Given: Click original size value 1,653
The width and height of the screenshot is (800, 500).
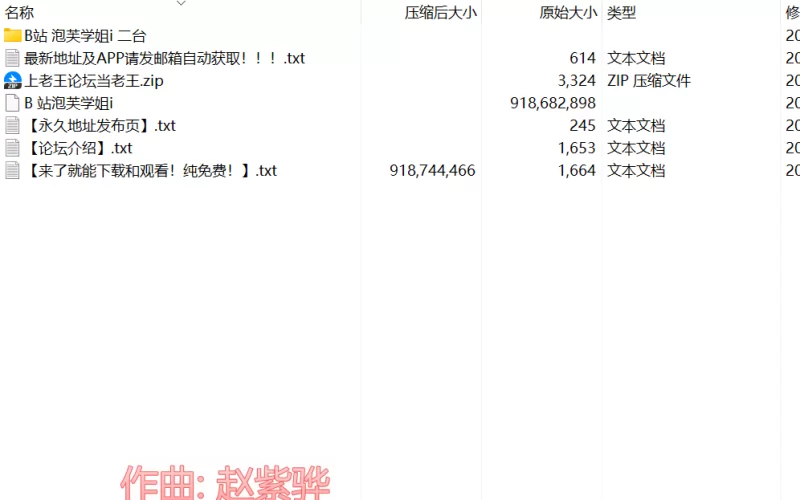Looking at the screenshot, I should coord(577,148).
